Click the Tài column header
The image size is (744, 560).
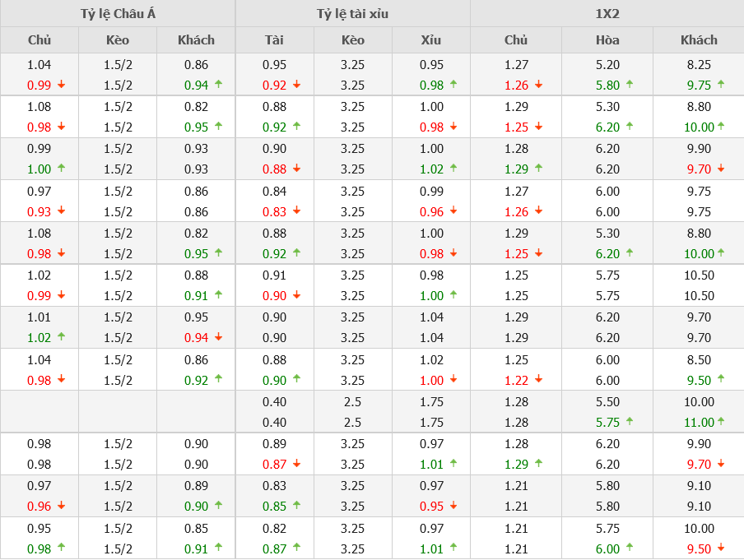(274, 39)
